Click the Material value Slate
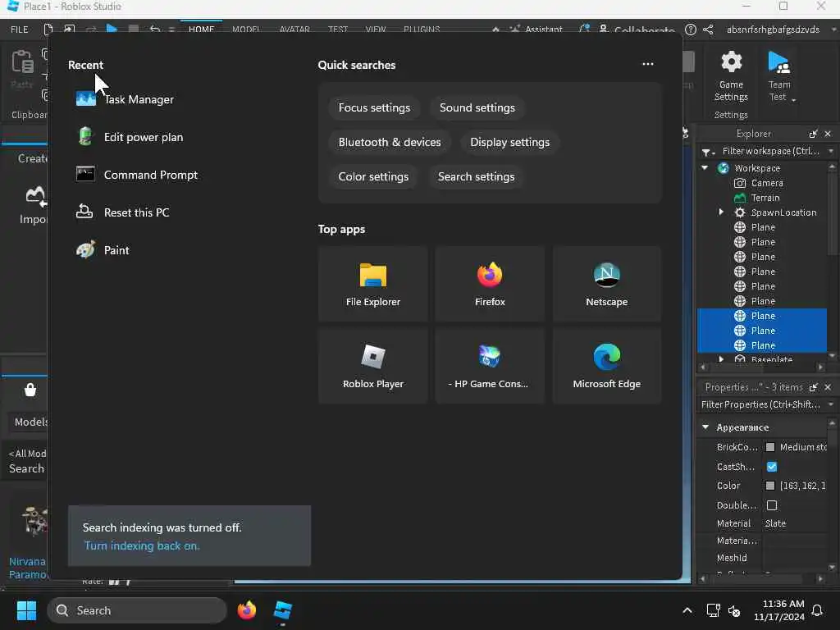Image resolution: width=840 pixels, height=630 pixels. pyautogui.click(x=775, y=523)
